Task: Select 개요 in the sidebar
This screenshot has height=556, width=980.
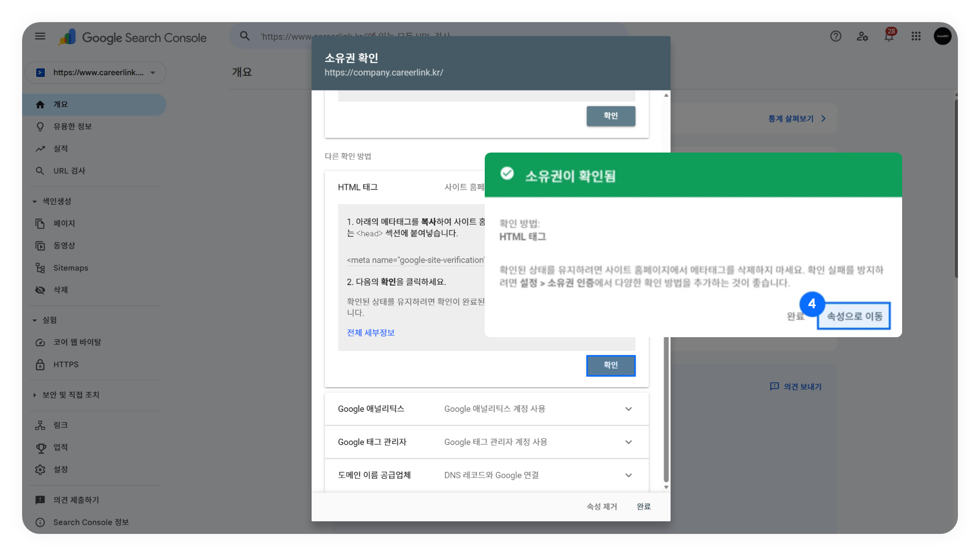Action: pos(95,105)
